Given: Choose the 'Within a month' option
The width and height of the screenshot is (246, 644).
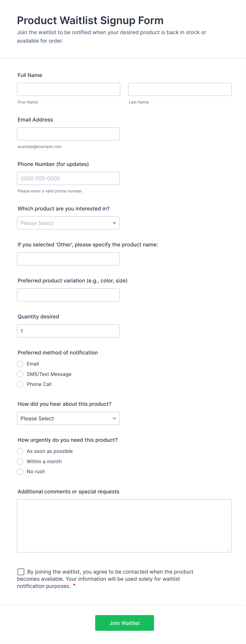Looking at the screenshot, I should coord(20,462).
